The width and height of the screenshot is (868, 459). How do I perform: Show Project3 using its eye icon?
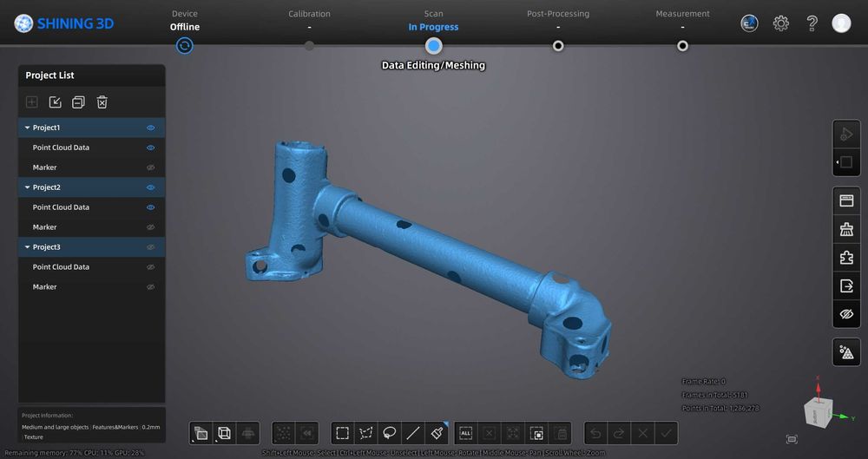coord(150,247)
